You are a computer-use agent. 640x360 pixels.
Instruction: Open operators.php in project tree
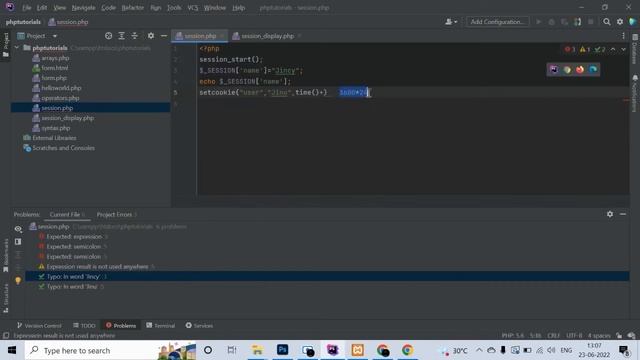(x=60, y=98)
